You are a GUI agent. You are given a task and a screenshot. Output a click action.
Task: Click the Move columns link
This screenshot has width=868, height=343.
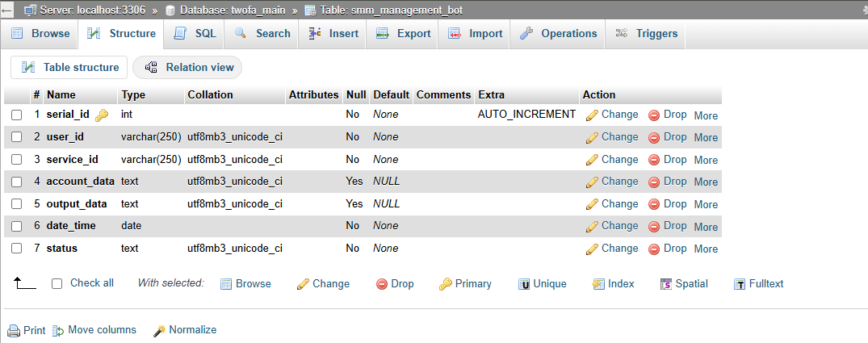(102, 330)
